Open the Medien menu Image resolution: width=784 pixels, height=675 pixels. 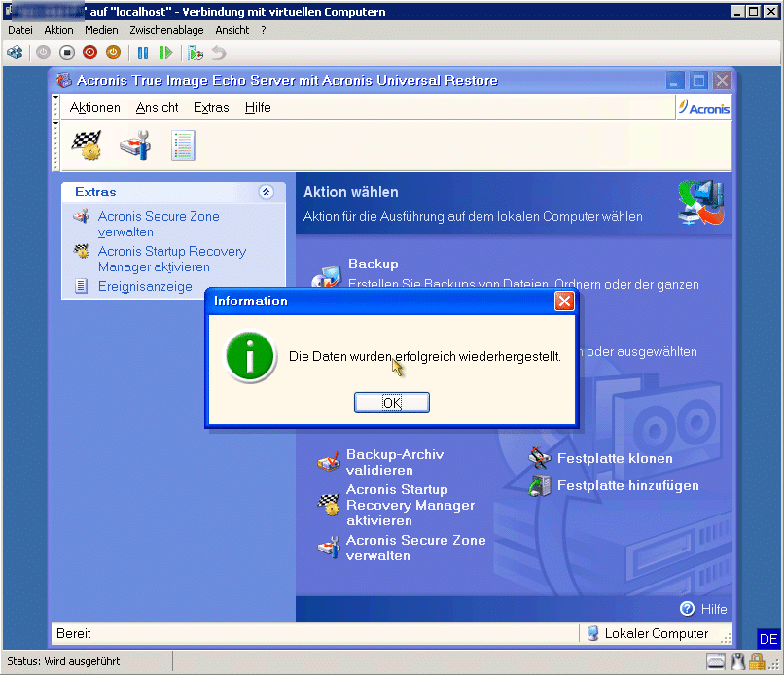coord(101,30)
